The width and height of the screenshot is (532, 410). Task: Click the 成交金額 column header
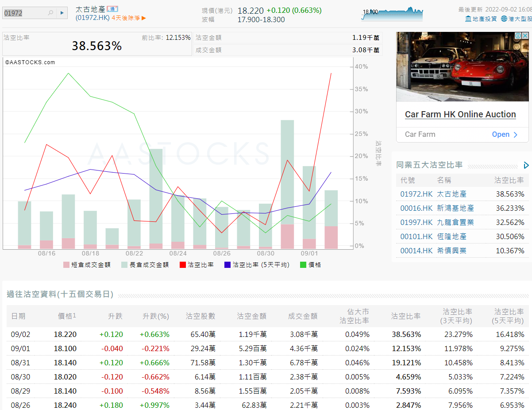click(x=303, y=316)
